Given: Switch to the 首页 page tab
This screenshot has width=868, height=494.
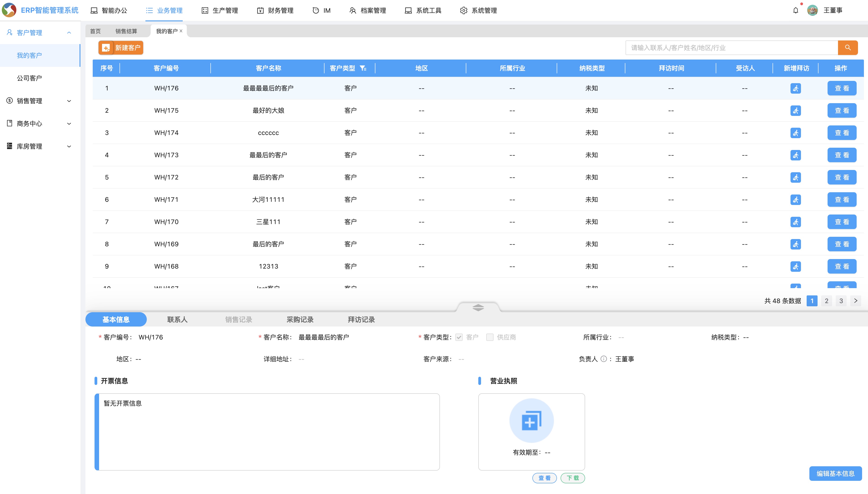Looking at the screenshot, I should pyautogui.click(x=95, y=31).
